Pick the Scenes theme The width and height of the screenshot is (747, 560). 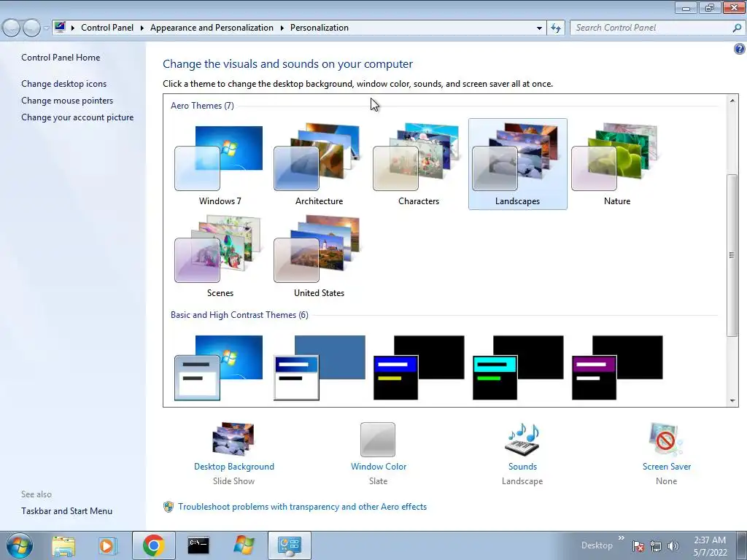220,256
